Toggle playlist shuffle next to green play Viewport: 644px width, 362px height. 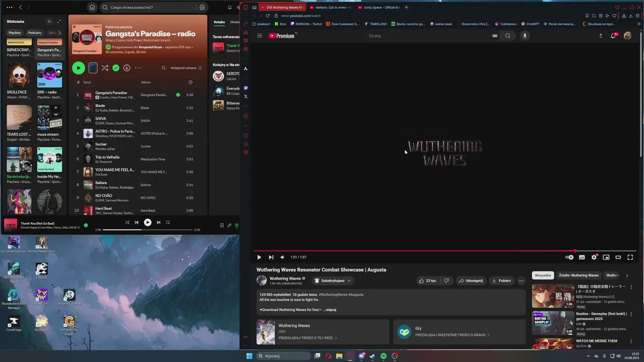tap(105, 68)
